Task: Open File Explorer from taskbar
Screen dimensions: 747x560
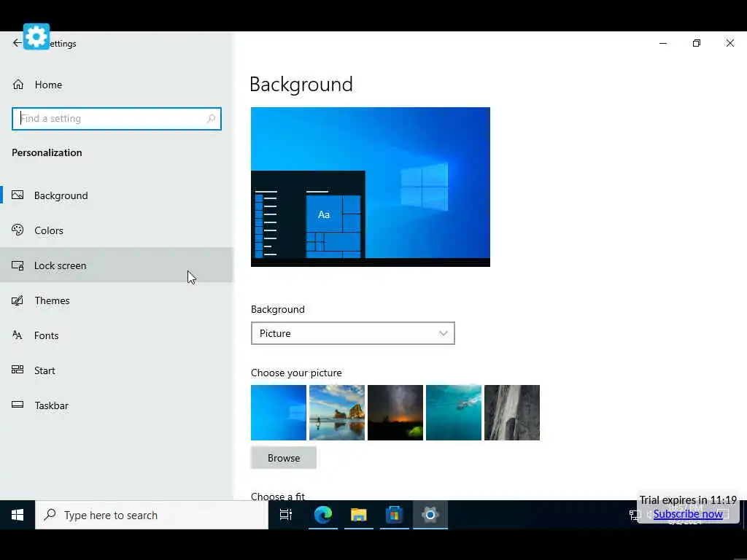Action: pos(359,515)
